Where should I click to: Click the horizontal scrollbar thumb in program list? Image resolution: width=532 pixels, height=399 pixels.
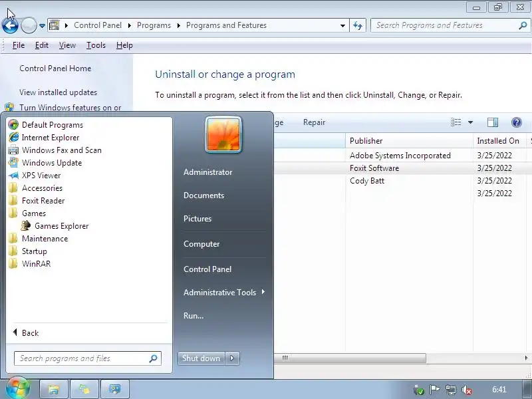coord(350,358)
